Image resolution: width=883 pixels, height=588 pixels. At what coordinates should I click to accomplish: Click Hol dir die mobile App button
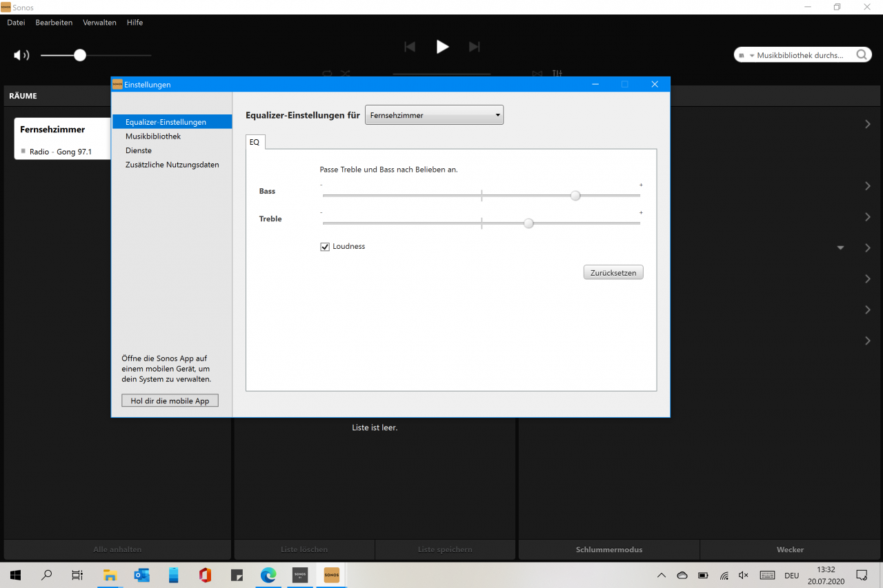(x=170, y=401)
